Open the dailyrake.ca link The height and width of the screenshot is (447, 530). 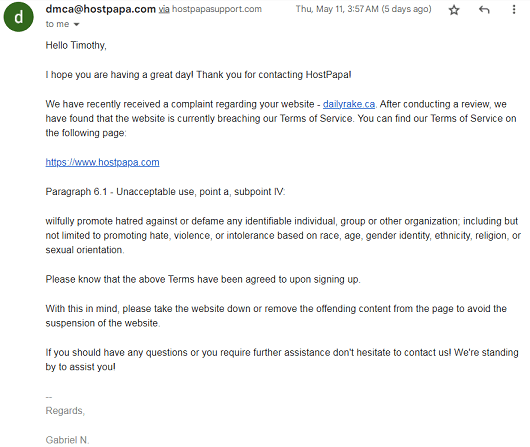click(349, 104)
